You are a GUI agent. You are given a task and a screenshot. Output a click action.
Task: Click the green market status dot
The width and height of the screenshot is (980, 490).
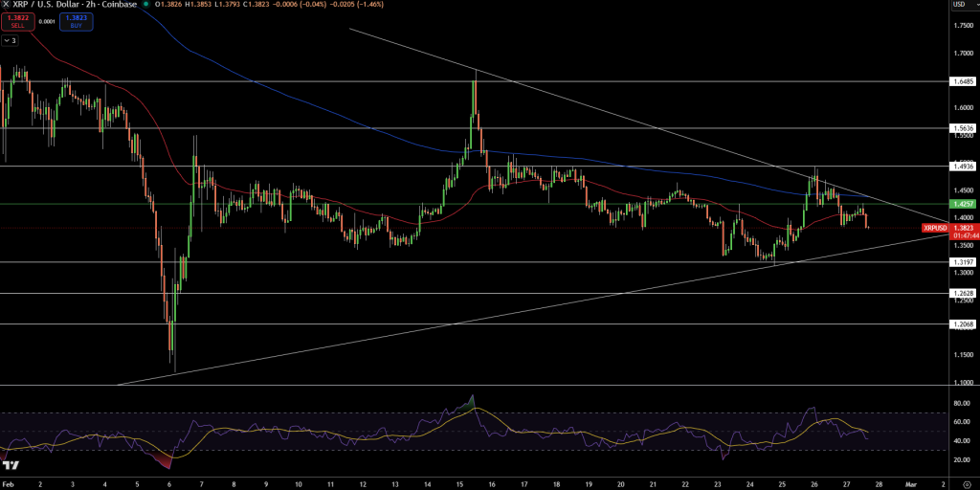(145, 5)
